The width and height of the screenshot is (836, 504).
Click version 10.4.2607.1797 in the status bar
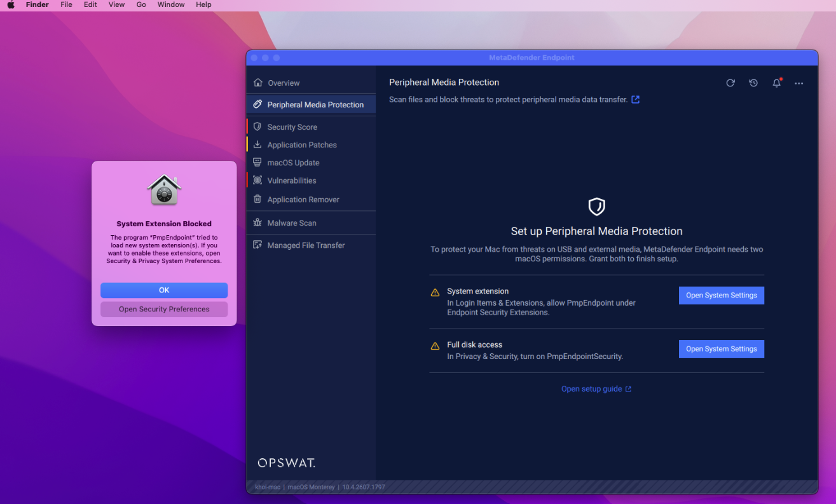(364, 487)
